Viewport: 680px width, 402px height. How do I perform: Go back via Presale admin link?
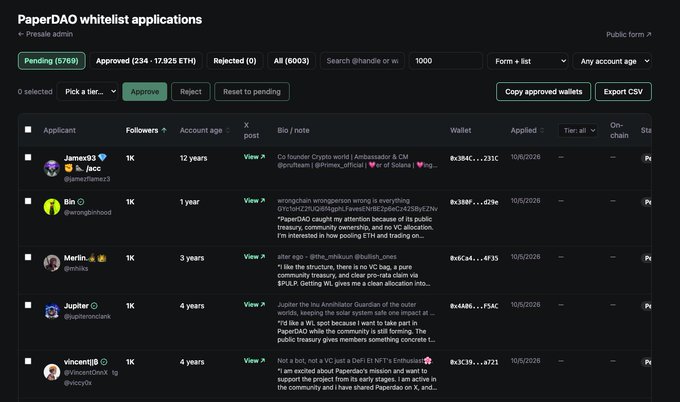click(x=45, y=34)
